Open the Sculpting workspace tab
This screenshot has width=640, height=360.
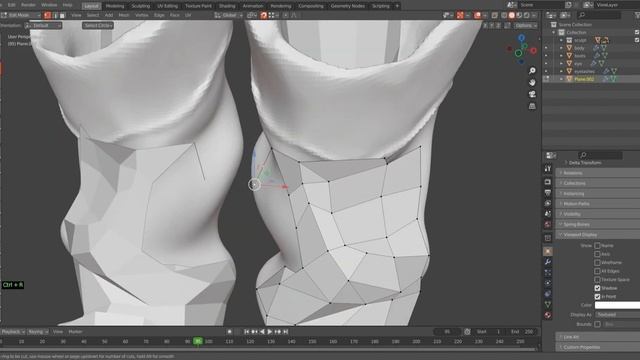(141, 6)
